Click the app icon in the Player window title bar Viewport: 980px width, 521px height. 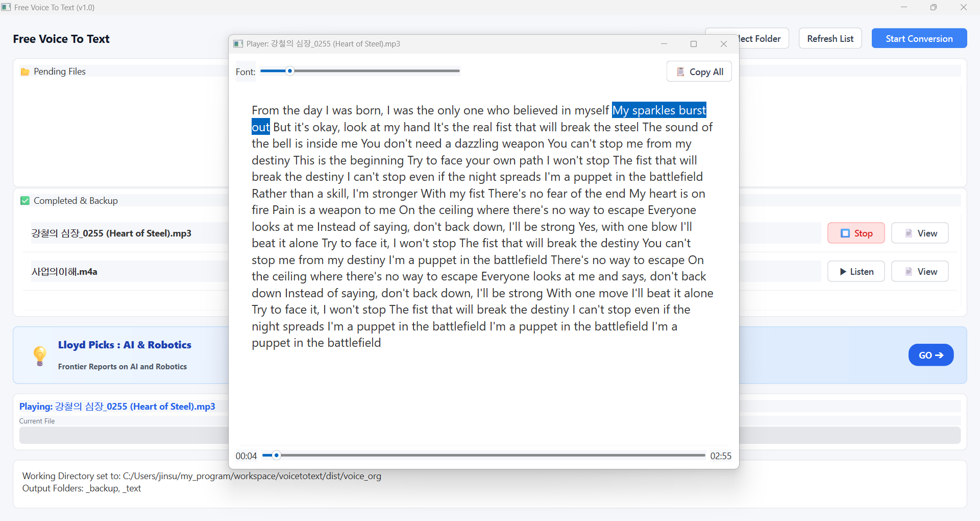coord(238,44)
